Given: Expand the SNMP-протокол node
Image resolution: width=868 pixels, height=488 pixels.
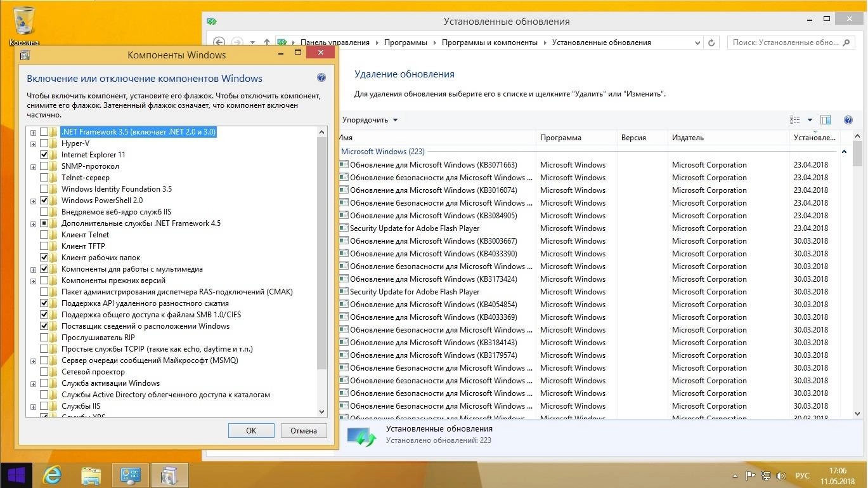Looking at the screenshot, I should click(33, 167).
